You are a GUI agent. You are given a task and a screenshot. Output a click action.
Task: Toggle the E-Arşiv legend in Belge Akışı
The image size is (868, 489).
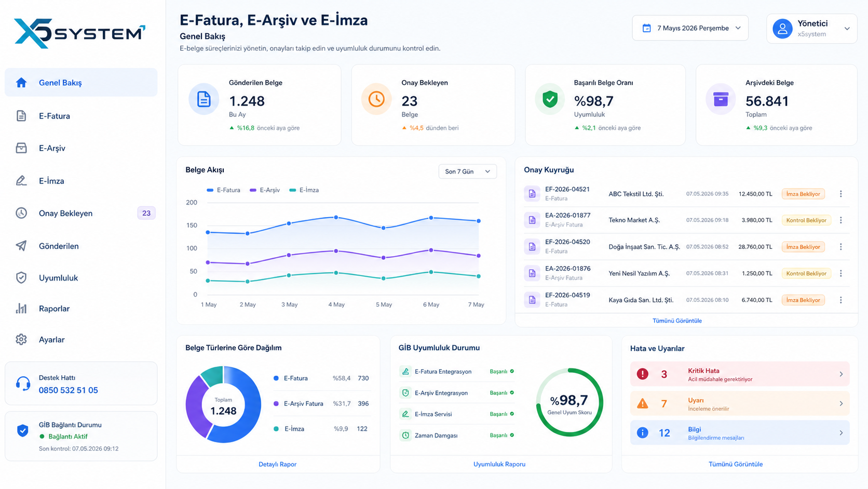[x=265, y=190]
